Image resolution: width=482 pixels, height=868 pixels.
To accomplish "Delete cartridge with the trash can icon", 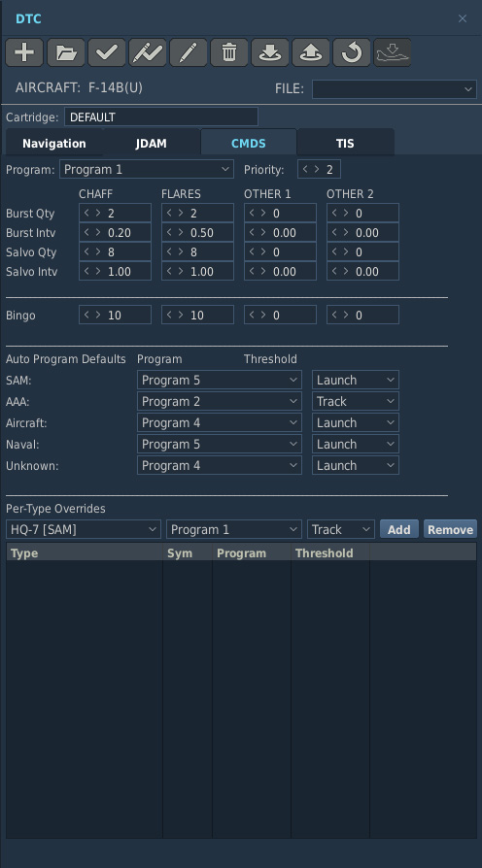I will point(229,53).
